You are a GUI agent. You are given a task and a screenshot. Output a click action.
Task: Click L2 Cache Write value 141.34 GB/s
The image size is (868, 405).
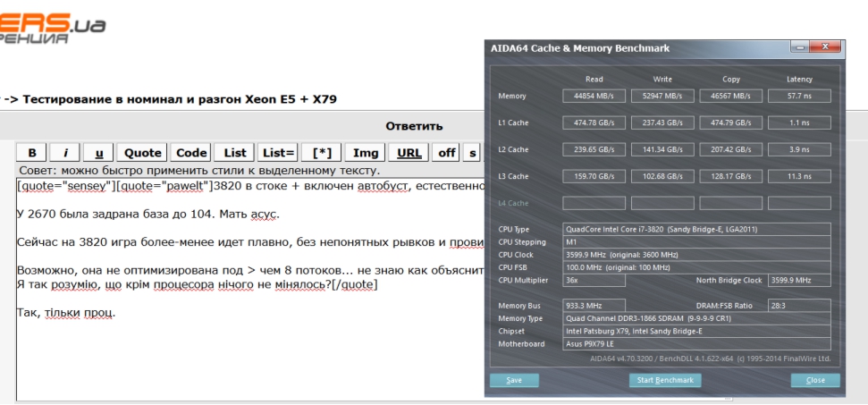[x=662, y=149]
